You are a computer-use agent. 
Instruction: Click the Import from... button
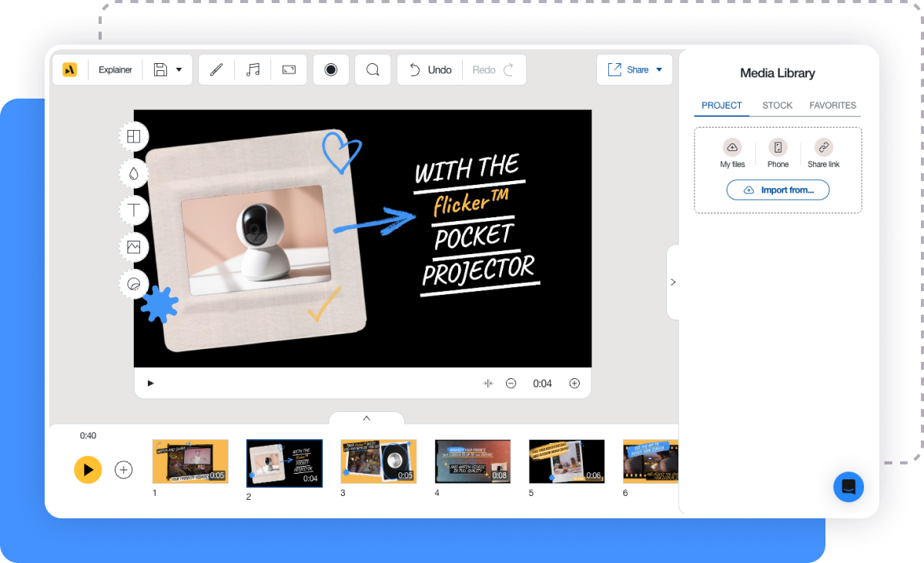(x=778, y=189)
